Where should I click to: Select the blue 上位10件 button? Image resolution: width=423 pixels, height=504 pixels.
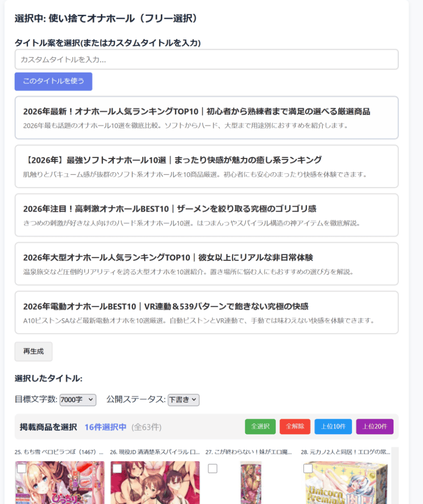[333, 426]
